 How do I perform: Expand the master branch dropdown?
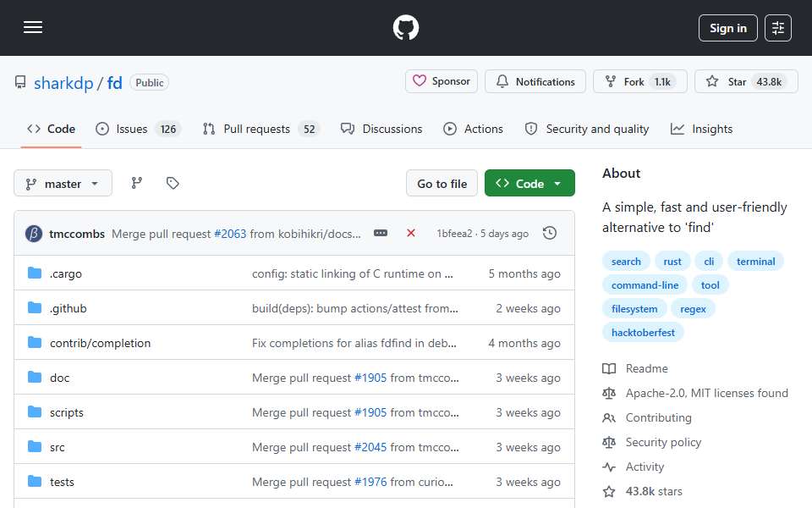coord(63,184)
